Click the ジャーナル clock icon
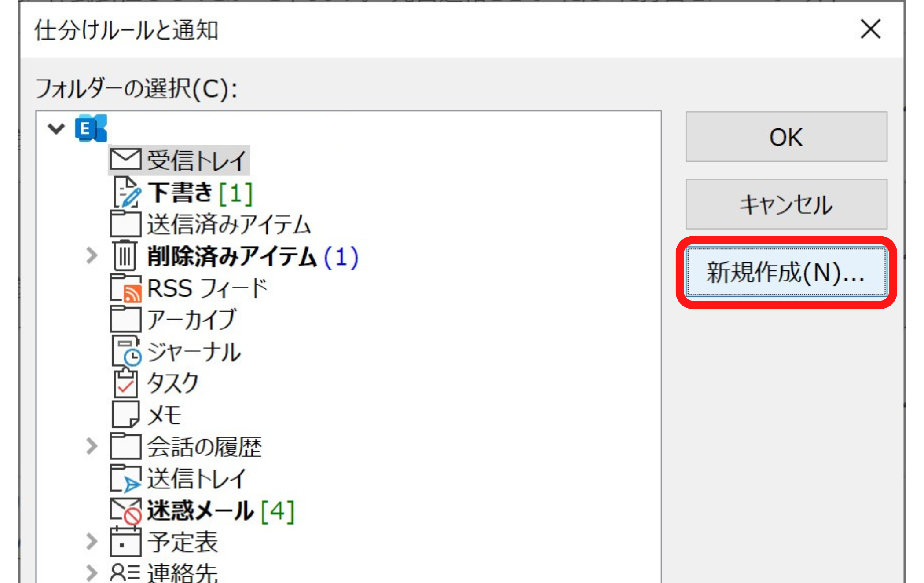Screen dimensions: 924x583 127,351
